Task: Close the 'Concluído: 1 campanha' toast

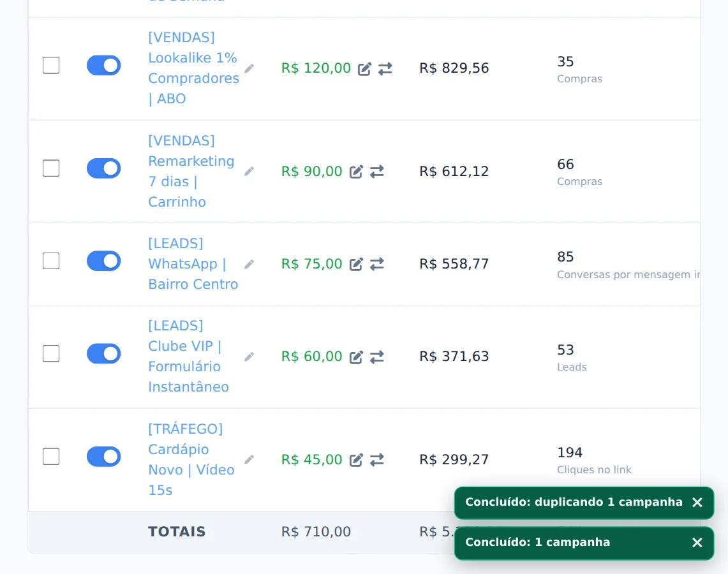Action: [x=697, y=543]
